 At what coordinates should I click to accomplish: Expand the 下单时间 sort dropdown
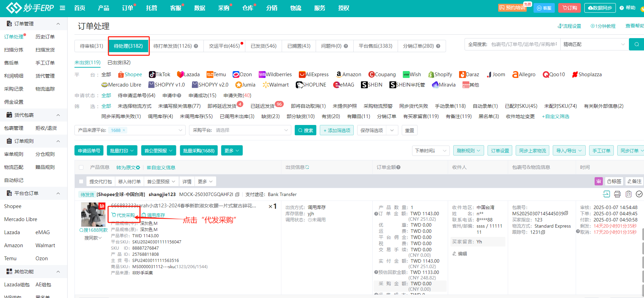click(x=430, y=151)
